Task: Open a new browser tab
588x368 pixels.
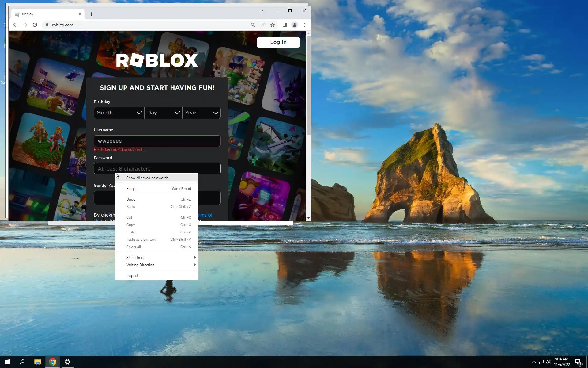Action: [x=91, y=14]
